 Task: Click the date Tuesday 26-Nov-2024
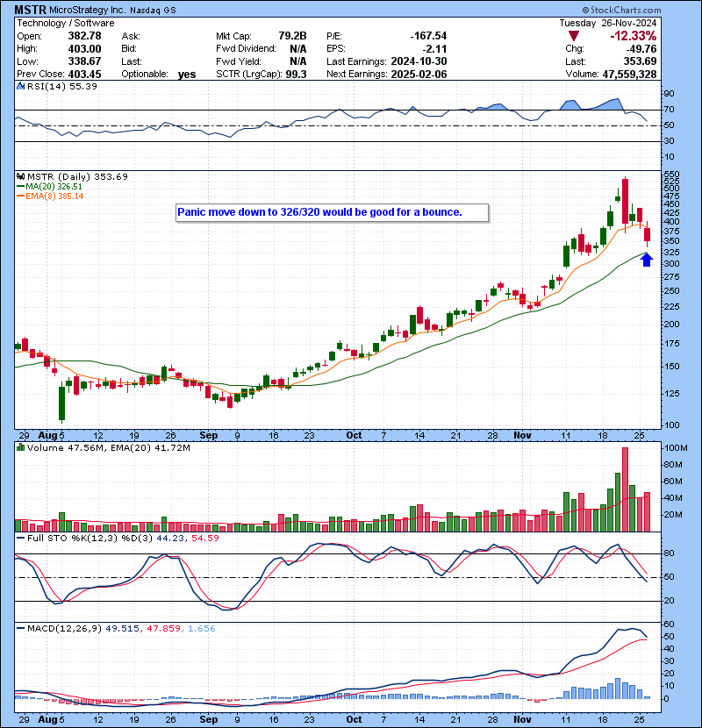[608, 23]
